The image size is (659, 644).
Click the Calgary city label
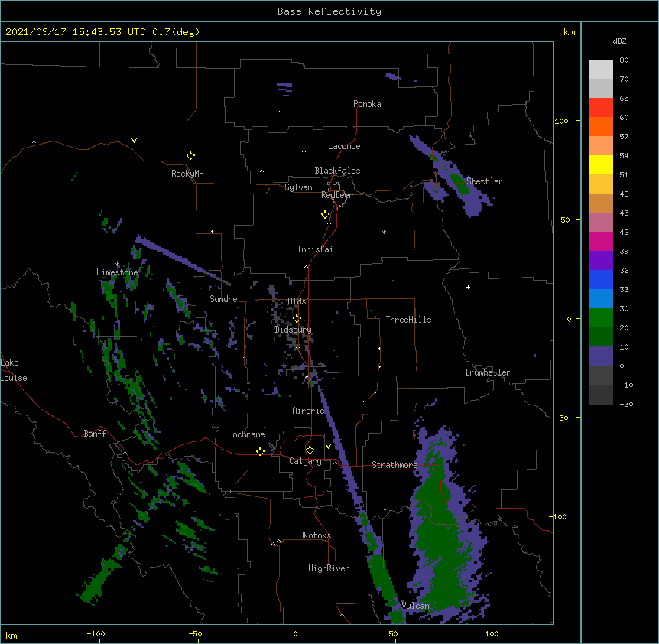click(x=306, y=461)
